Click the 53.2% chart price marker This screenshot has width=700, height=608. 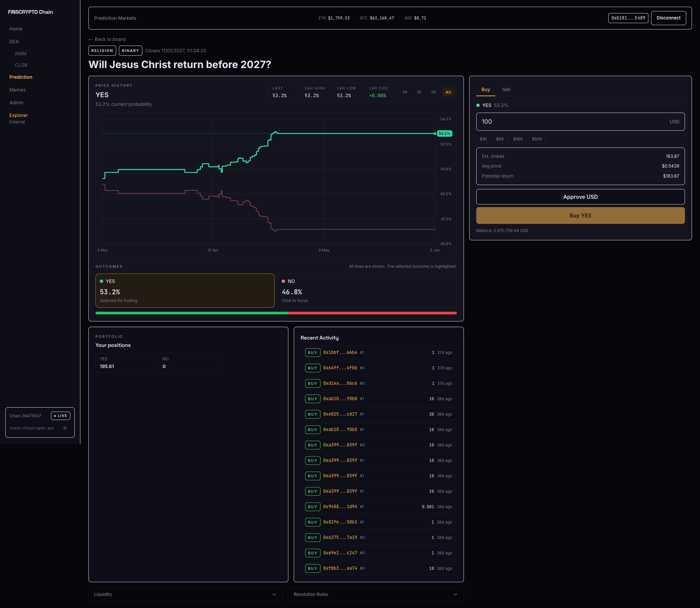444,134
